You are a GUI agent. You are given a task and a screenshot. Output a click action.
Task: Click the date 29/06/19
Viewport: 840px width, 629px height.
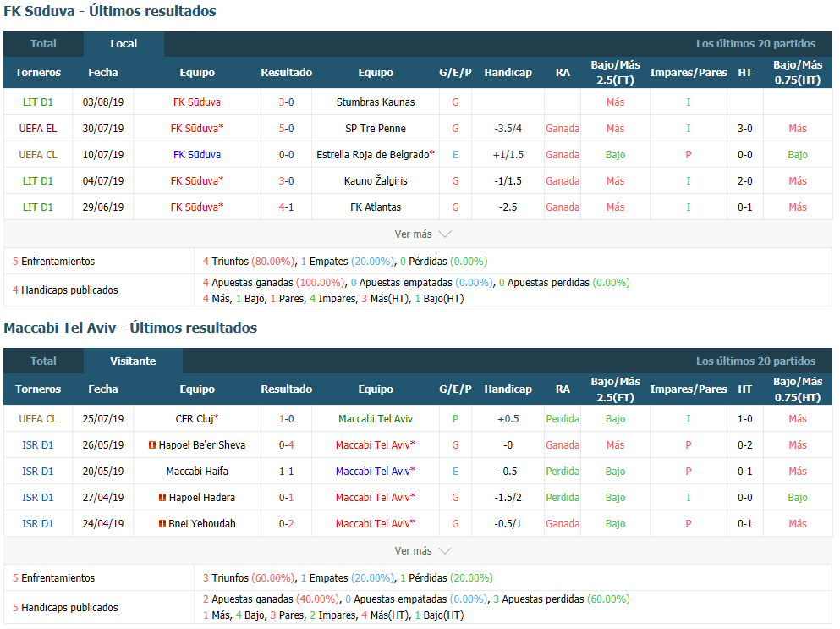pyautogui.click(x=103, y=207)
